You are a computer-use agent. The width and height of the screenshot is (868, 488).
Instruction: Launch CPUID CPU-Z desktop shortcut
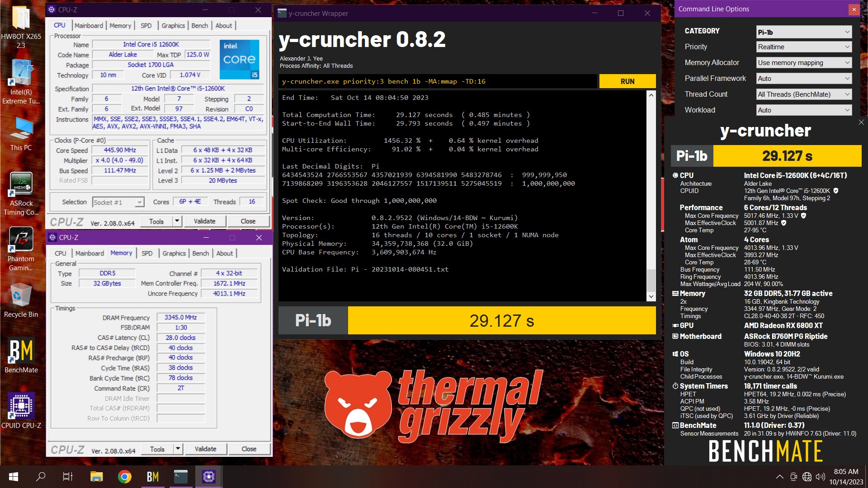(21, 411)
